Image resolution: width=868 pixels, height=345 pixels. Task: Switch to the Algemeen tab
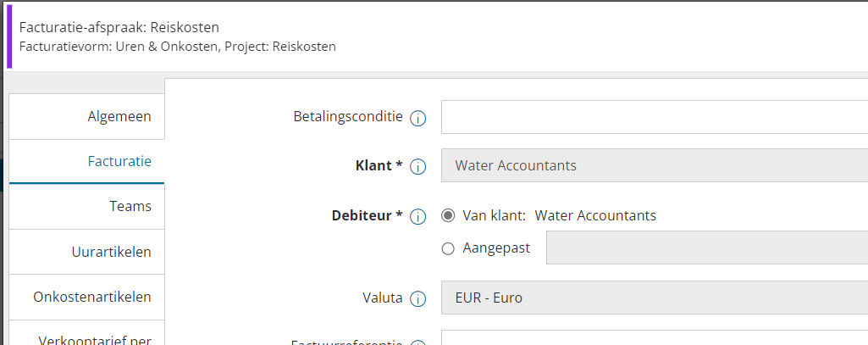[x=87, y=117]
